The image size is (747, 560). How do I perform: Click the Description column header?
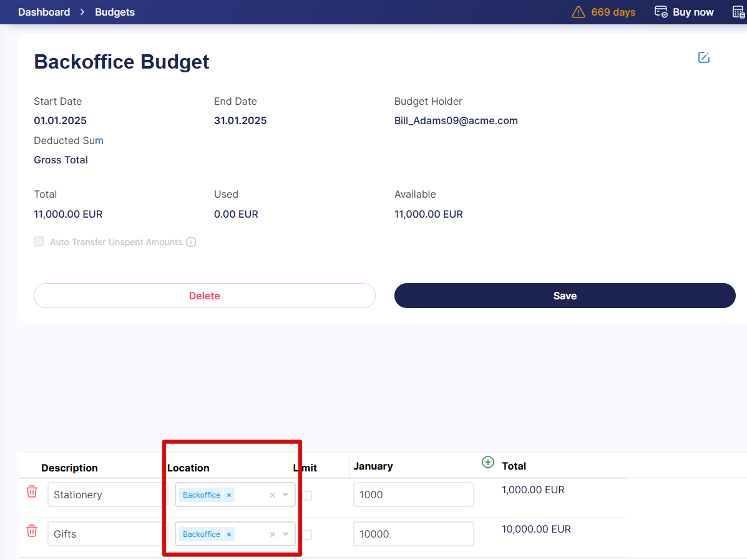pyautogui.click(x=69, y=468)
